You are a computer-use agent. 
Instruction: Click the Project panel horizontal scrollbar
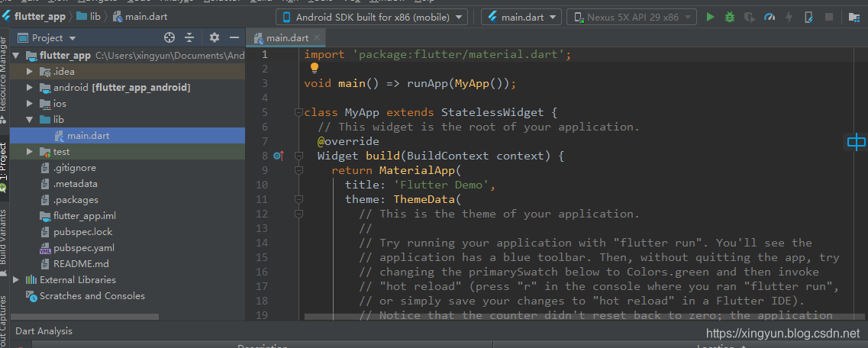coord(84,317)
